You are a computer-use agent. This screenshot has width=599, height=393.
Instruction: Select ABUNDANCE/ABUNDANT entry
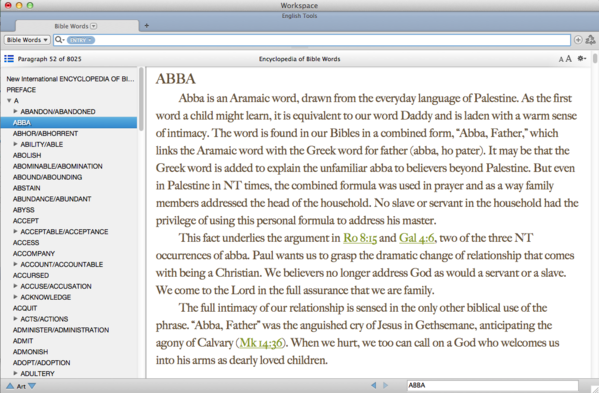pos(52,199)
